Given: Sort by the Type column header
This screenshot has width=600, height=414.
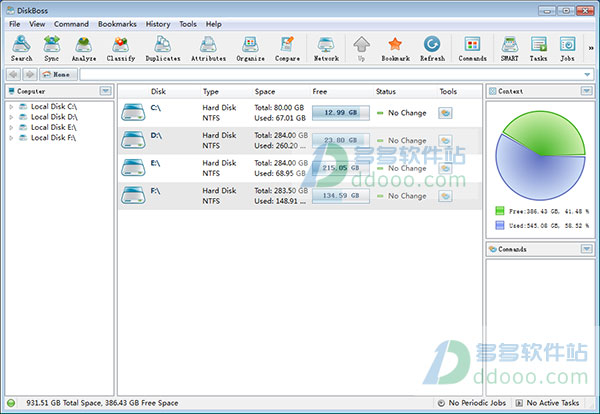Looking at the screenshot, I should pyautogui.click(x=210, y=91).
